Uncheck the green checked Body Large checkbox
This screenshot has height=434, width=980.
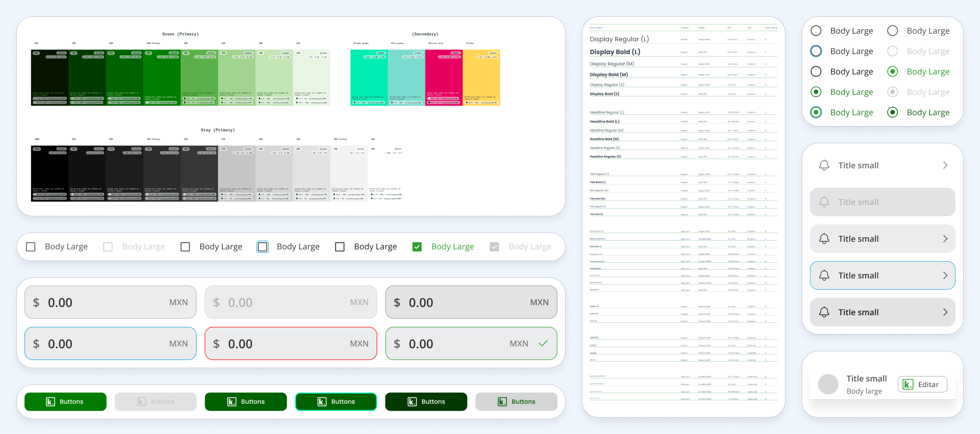[417, 247]
